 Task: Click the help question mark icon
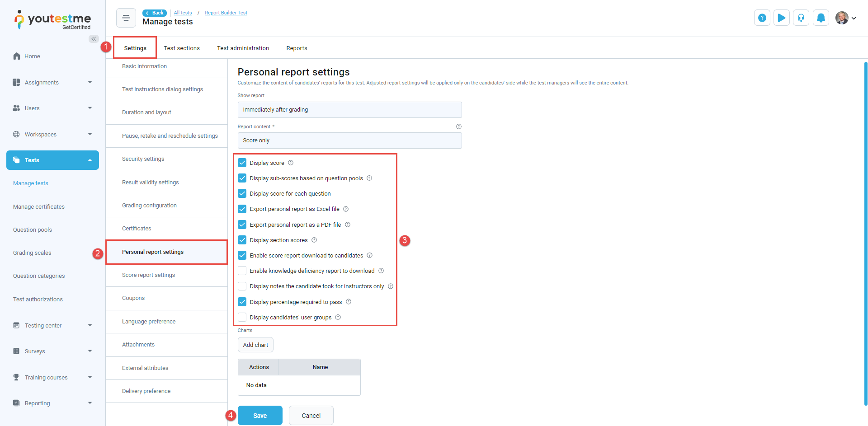point(762,18)
